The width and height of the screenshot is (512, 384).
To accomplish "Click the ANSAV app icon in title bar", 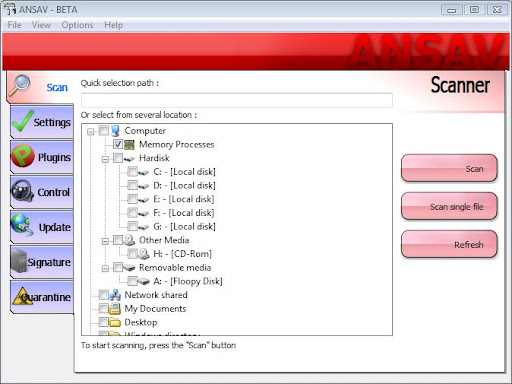I will (x=10, y=9).
